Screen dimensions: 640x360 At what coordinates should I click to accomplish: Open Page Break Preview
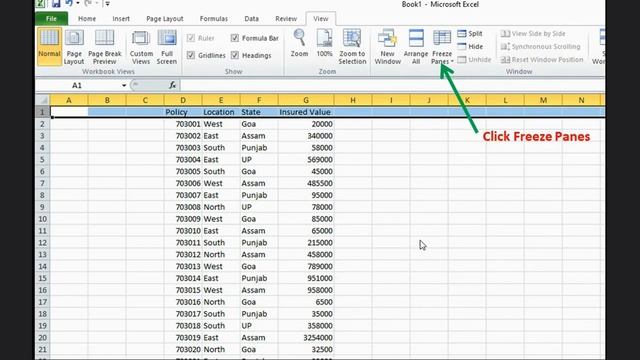pos(104,47)
